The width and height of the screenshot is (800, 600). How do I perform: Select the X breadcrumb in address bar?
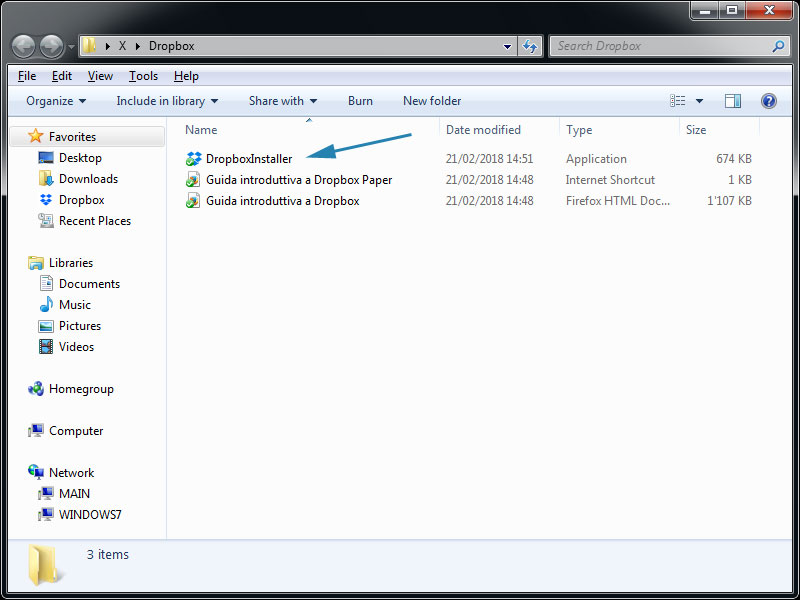[x=122, y=46]
